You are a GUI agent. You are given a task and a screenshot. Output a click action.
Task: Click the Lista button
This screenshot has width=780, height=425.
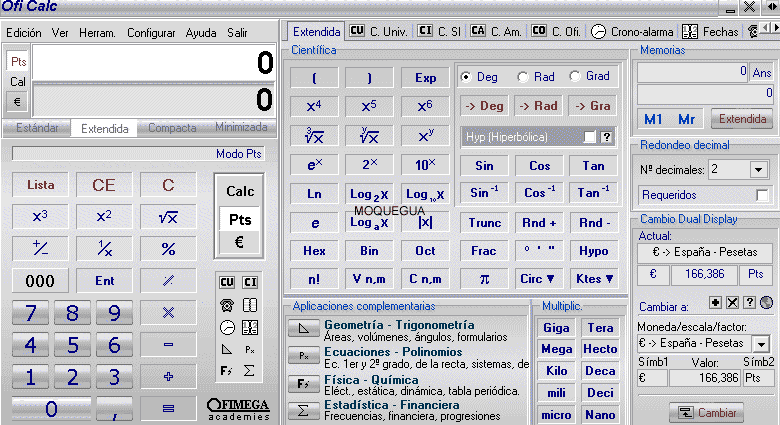click(40, 185)
